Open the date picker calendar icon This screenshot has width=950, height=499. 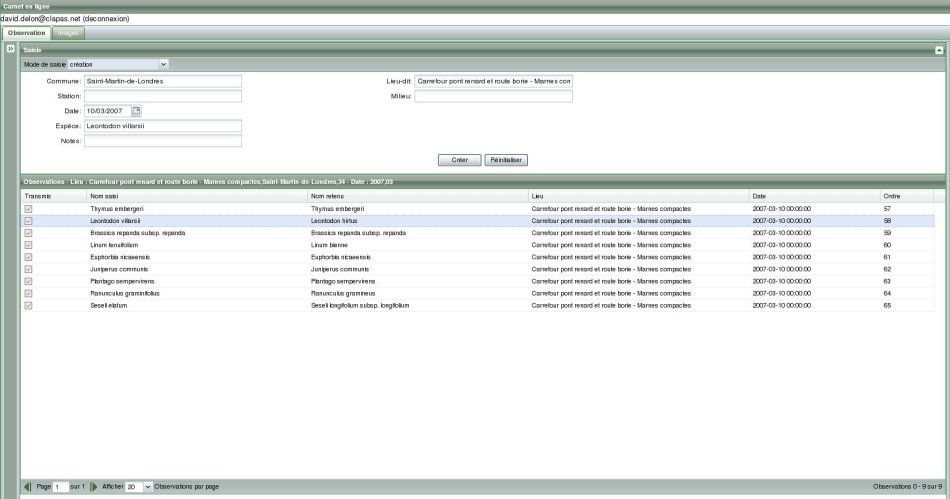pos(137,111)
